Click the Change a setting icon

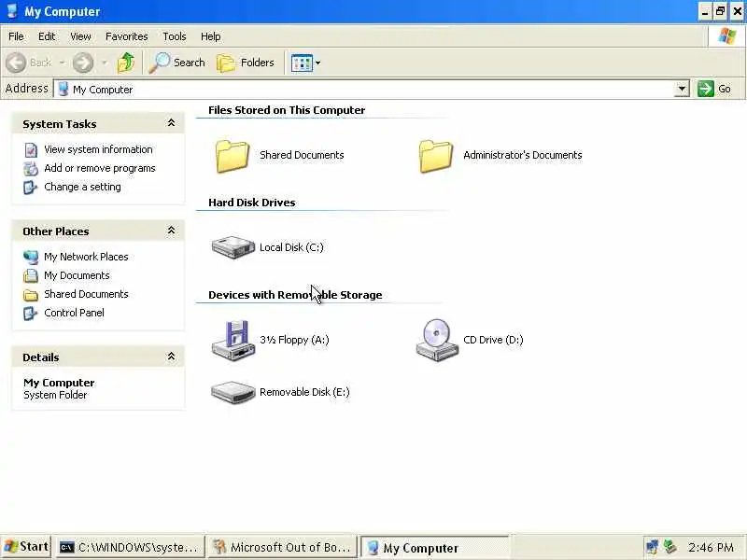tap(31, 188)
